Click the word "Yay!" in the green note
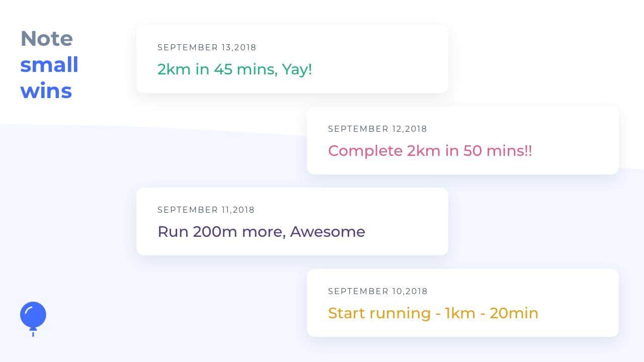 (x=297, y=69)
